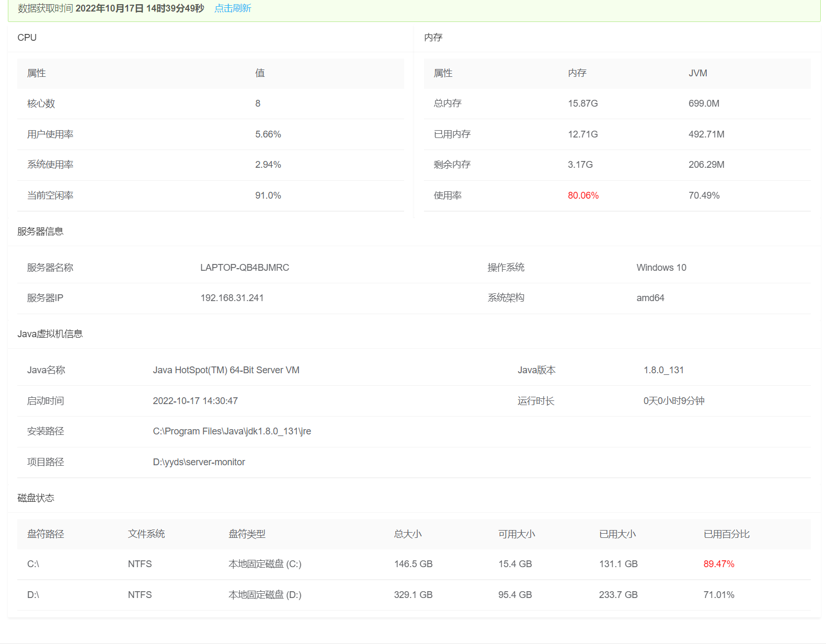Image resolution: width=826 pixels, height=644 pixels.
Task: Click the 系统架构 label
Action: pyautogui.click(x=506, y=298)
